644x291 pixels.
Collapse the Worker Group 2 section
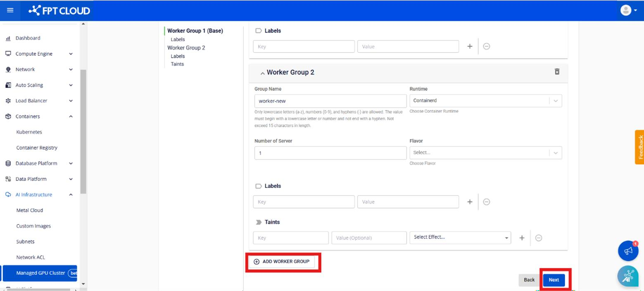(262, 73)
